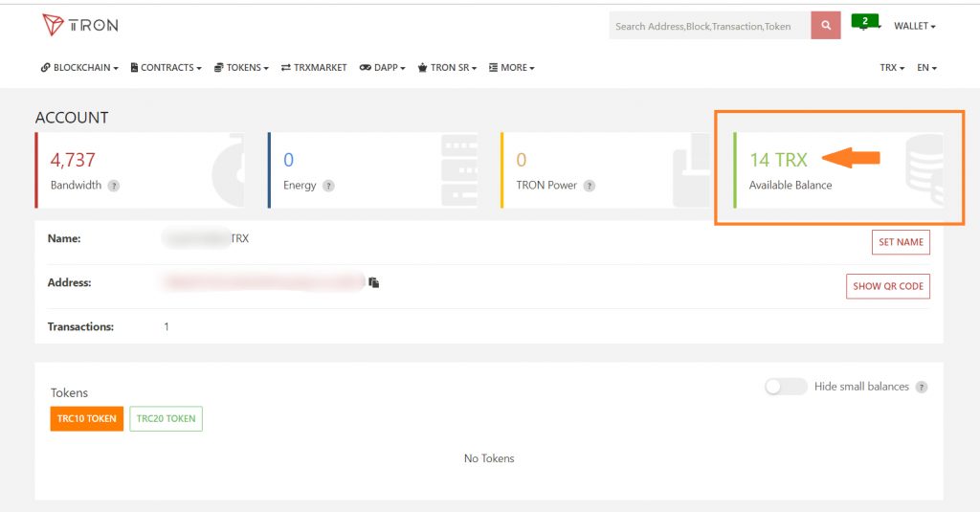Click the No Tokens message

(x=489, y=458)
